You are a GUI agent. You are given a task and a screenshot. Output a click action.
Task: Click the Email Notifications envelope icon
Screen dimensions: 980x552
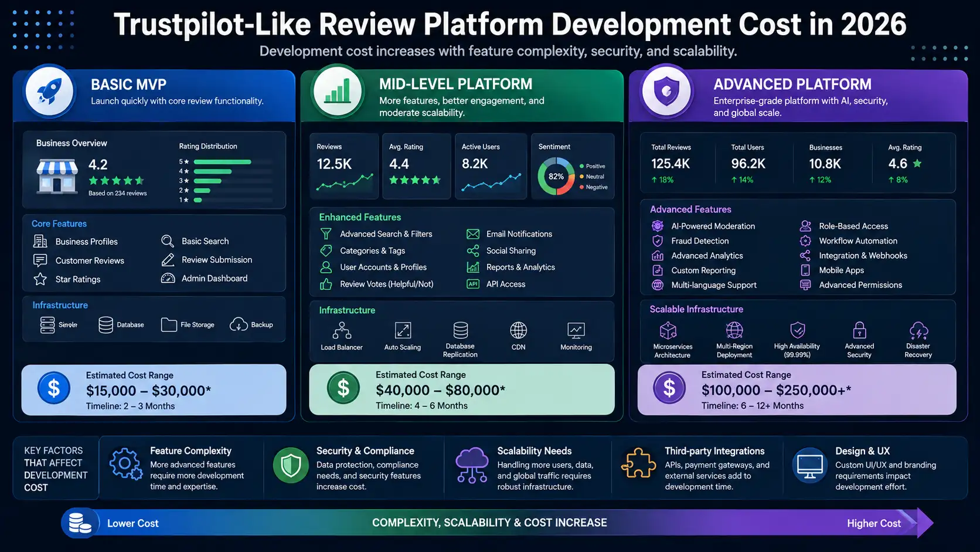pyautogui.click(x=473, y=233)
